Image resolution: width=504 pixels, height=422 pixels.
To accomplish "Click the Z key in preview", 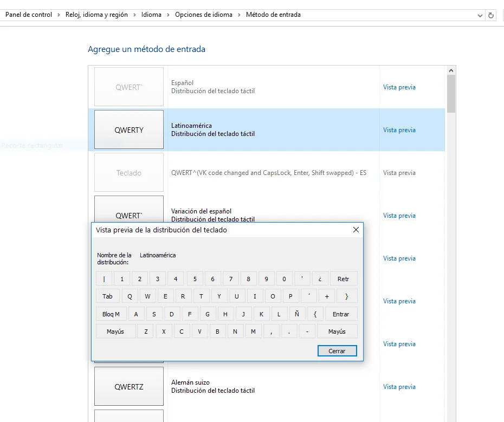I will (146, 332).
